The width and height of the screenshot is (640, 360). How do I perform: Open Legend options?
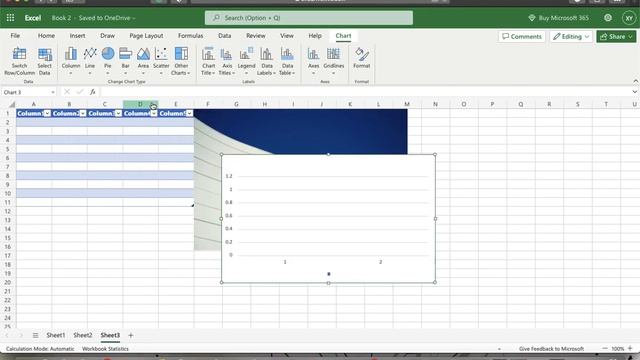pos(246,61)
